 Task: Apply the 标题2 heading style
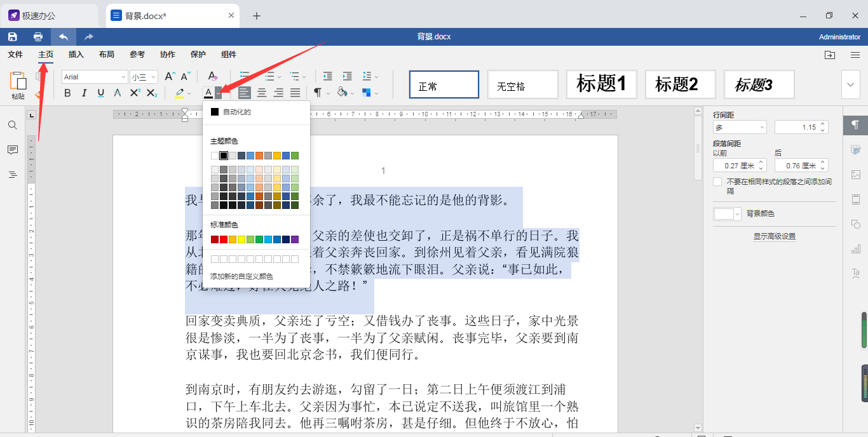point(680,84)
